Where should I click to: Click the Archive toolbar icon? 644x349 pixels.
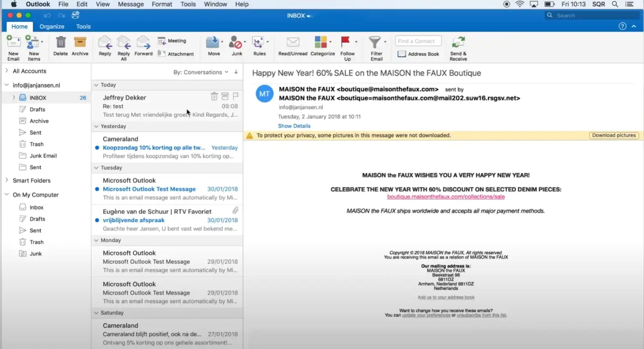click(80, 43)
